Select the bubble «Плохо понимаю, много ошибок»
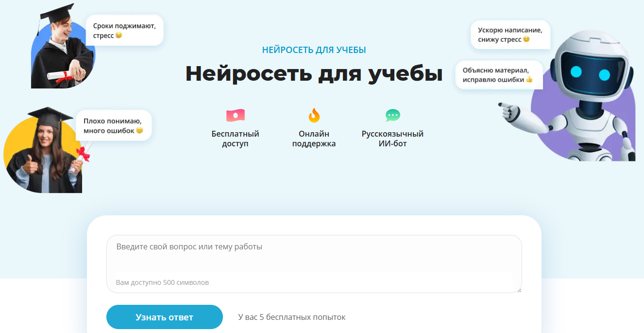Image resolution: width=644 pixels, height=333 pixels. coord(113,124)
